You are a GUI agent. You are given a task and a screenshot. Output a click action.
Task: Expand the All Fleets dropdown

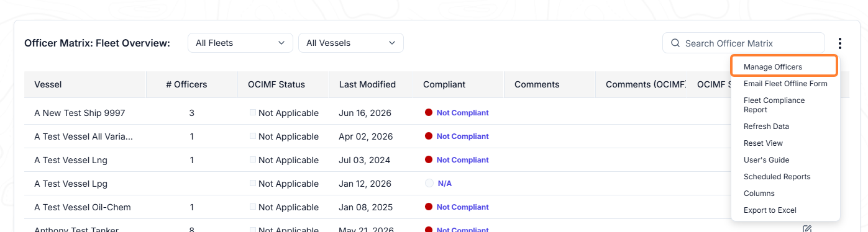tap(240, 43)
